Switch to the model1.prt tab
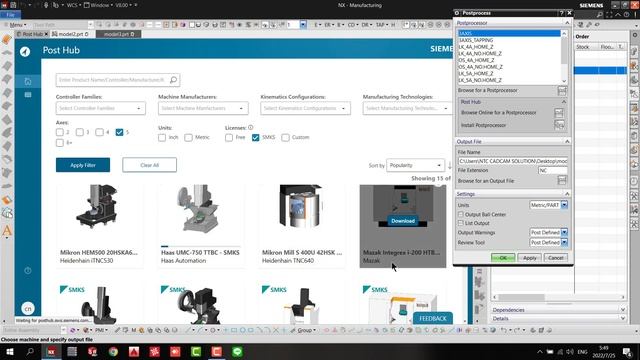This screenshot has height=360, width=640. click(x=118, y=34)
